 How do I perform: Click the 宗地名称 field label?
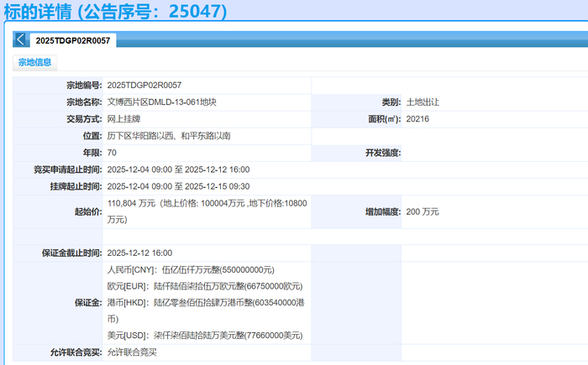84,102
